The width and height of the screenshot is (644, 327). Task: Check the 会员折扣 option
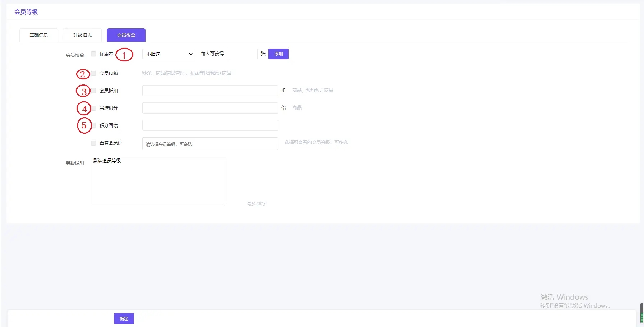[93, 91]
